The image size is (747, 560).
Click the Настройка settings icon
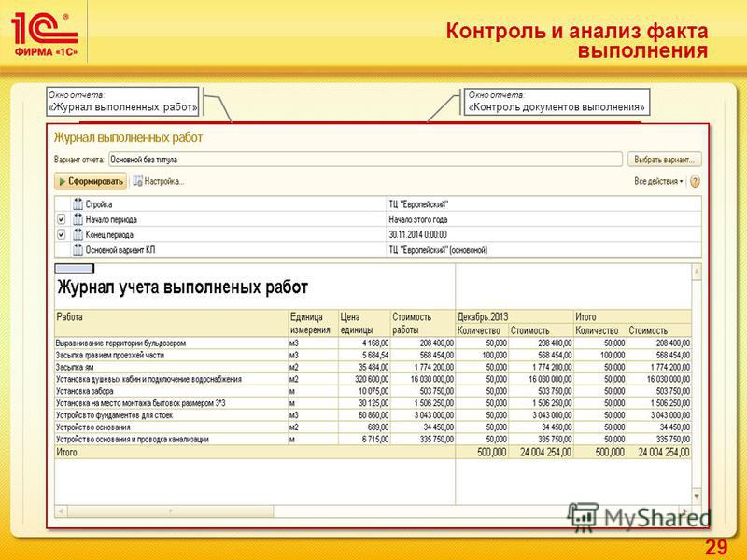click(x=137, y=181)
